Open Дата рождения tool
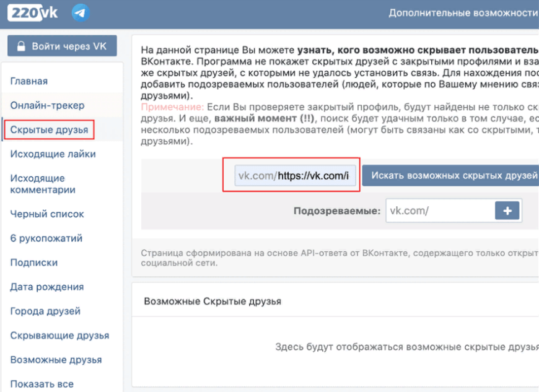This screenshot has width=539, height=392. point(47,287)
